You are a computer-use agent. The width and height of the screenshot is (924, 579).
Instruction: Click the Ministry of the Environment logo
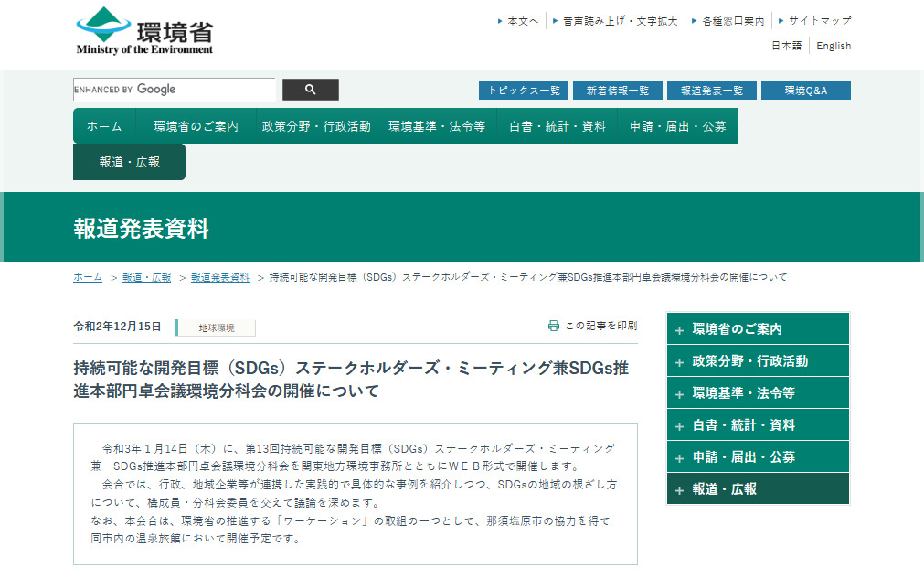point(144,31)
